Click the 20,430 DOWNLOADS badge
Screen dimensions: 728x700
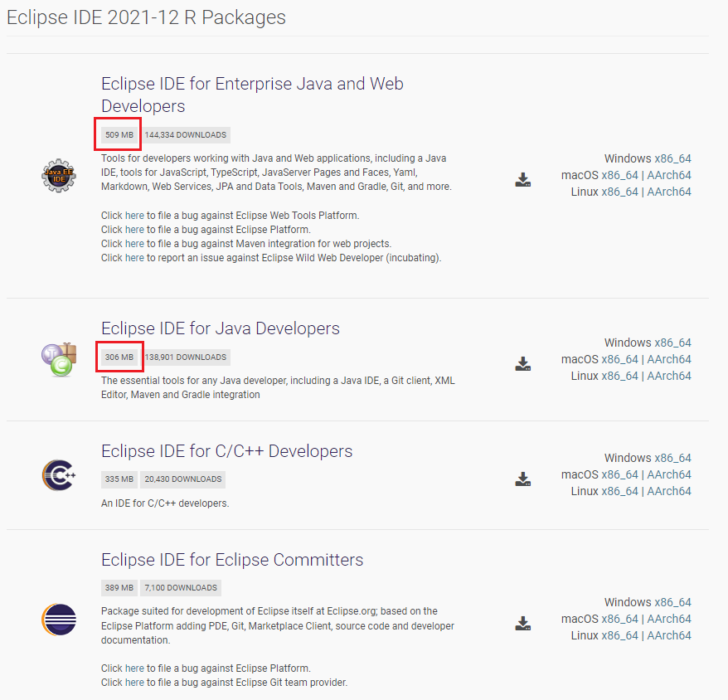[x=183, y=479]
